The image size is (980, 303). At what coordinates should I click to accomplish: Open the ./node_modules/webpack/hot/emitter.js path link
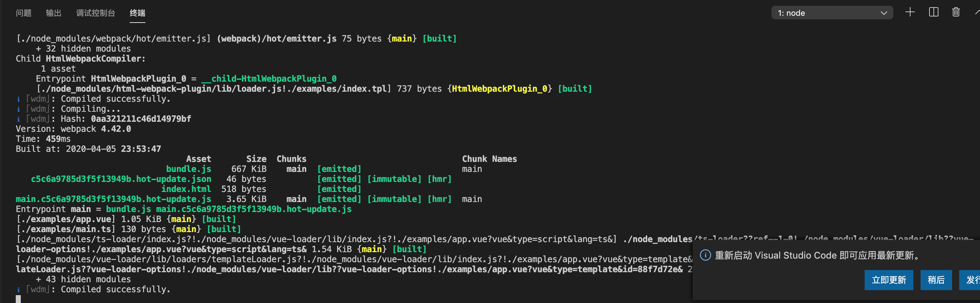click(114, 39)
